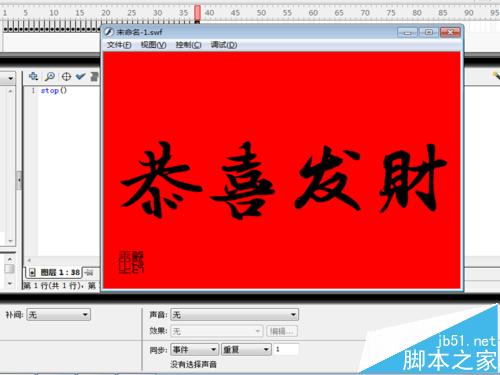The image size is (500, 375).
Task: Open the 视图(V) menu
Action: point(154,45)
